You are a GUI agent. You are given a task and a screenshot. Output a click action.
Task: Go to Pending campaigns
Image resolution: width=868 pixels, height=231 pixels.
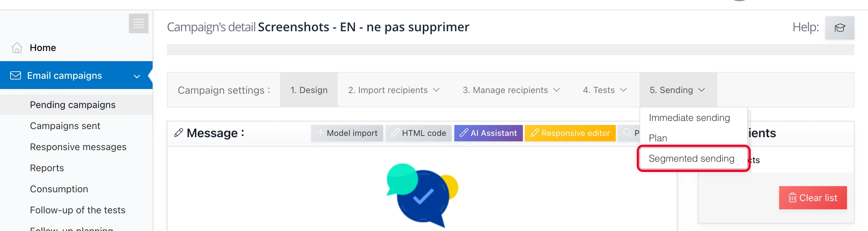(x=73, y=105)
